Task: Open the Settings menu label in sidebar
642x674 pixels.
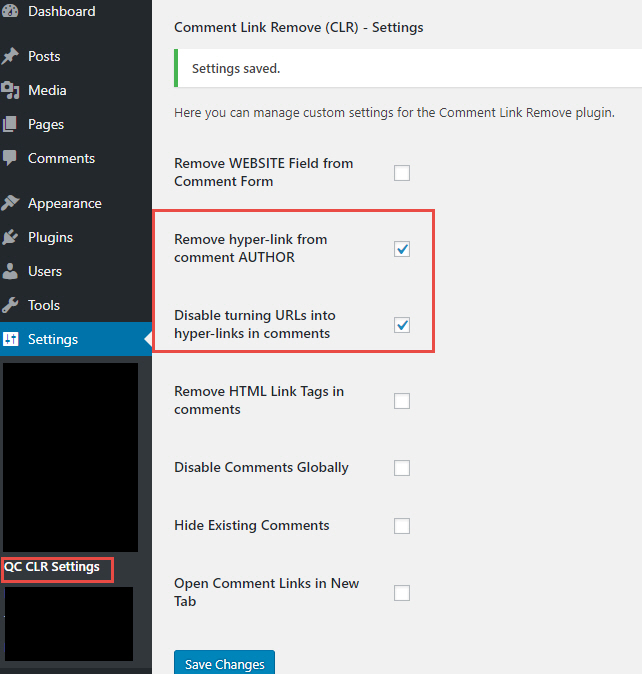Action: tap(53, 339)
